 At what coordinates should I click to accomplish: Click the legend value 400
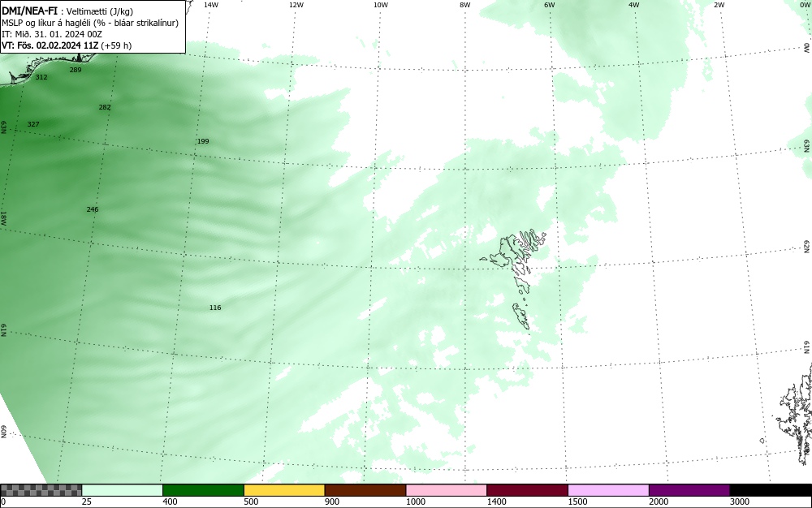[170, 502]
